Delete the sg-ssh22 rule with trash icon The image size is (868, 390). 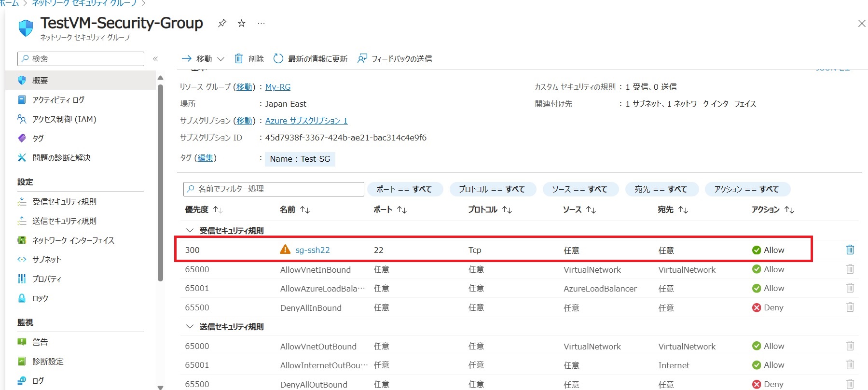(850, 250)
